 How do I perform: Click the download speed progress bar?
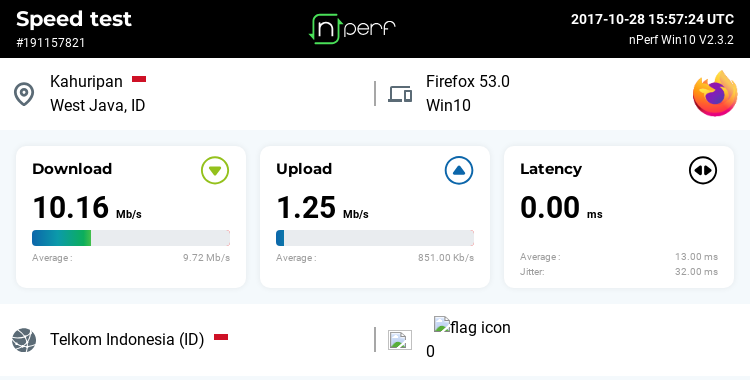(x=131, y=238)
